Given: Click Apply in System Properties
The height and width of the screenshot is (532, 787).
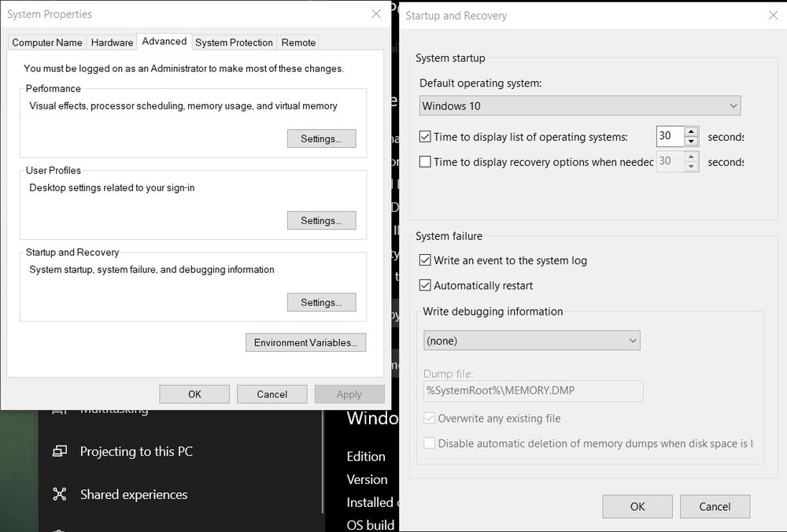Looking at the screenshot, I should coord(349,393).
